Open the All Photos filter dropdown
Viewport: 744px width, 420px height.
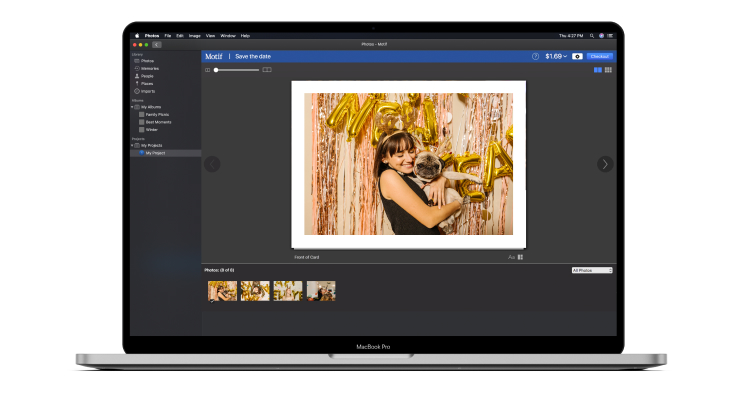[592, 270]
